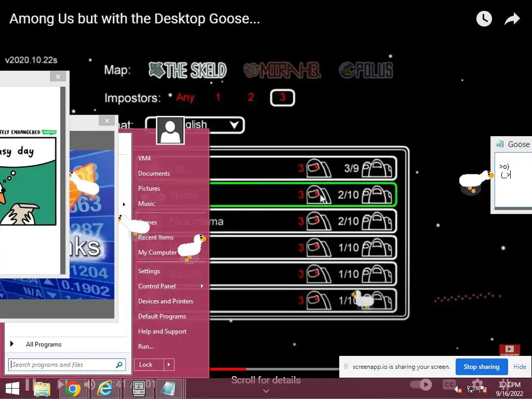Click the scrollbar of the comic popup window
532x399 pixels.
pos(63,180)
